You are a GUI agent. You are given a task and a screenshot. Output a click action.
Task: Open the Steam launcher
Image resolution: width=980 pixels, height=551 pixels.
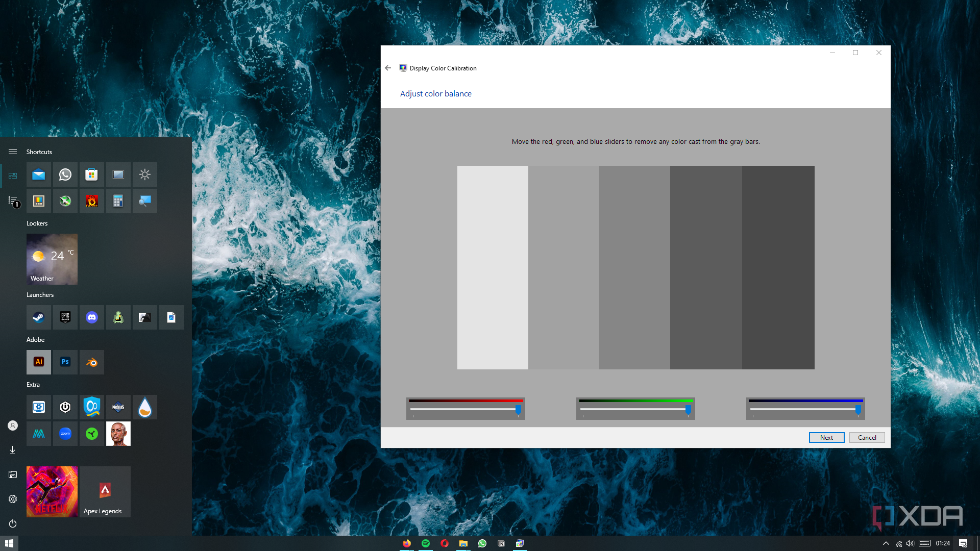[x=38, y=317]
